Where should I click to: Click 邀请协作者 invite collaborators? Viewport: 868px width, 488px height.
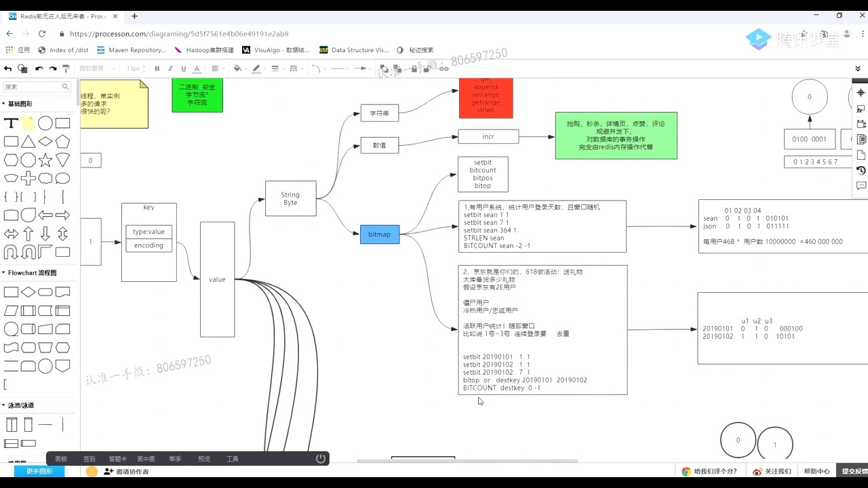tap(126, 472)
